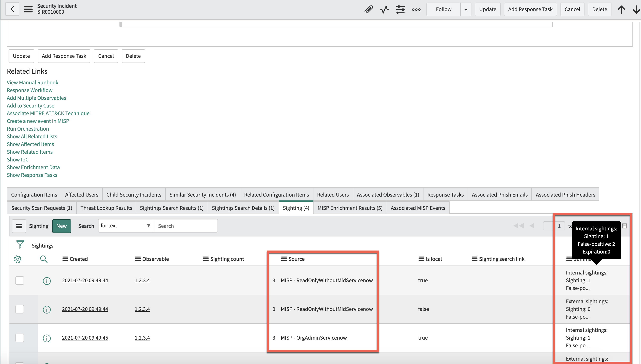The width and height of the screenshot is (641, 364).
Task: Collapse the Sighting related list icon
Action: 625,226
